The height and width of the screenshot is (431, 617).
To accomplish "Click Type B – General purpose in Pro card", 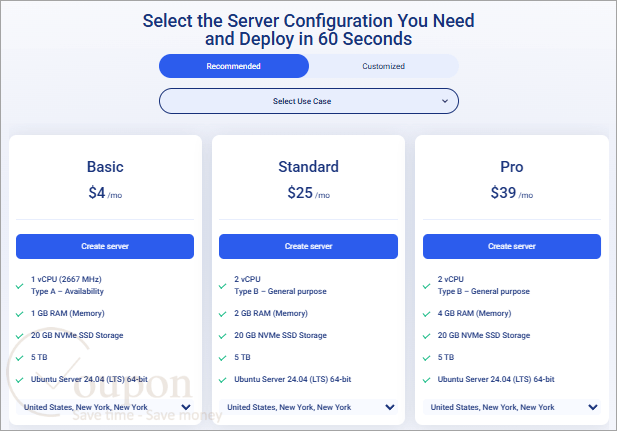I will [484, 291].
